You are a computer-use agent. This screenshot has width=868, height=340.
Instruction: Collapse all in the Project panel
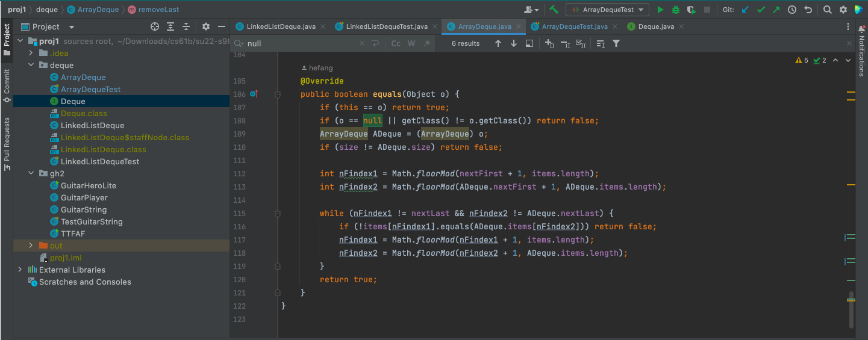pyautogui.click(x=186, y=26)
